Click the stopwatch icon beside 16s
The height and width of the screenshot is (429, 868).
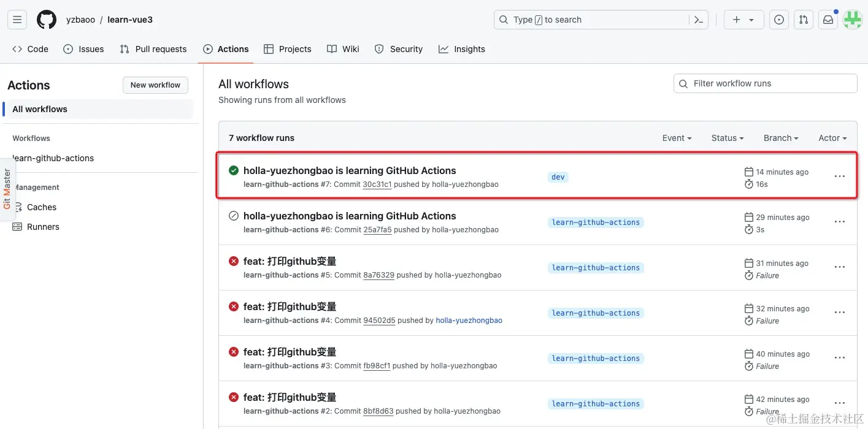(748, 184)
